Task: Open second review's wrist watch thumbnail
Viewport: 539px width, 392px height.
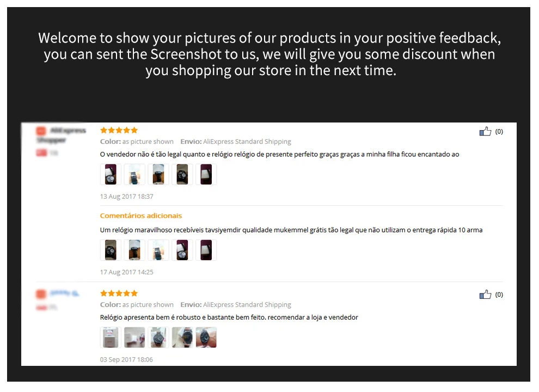Action: pyautogui.click(x=206, y=338)
